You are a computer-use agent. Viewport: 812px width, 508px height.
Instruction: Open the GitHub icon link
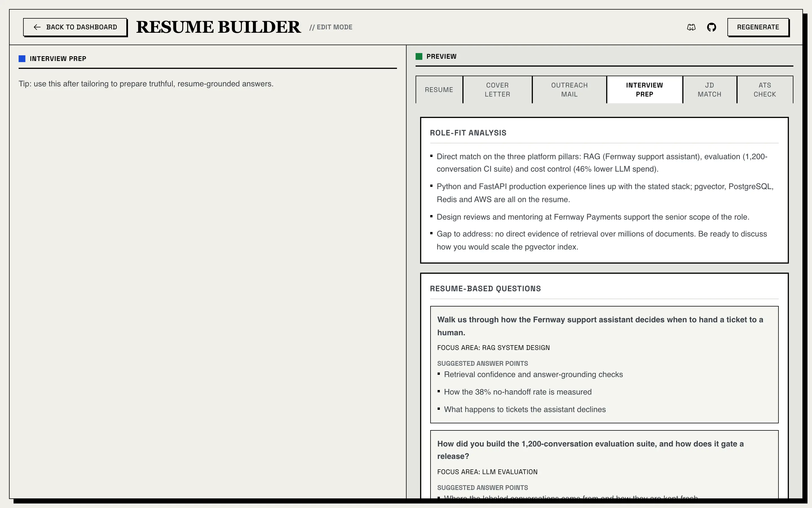tap(711, 27)
